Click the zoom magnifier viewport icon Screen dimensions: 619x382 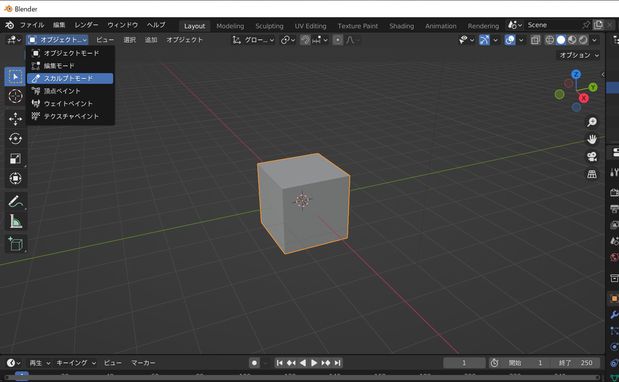click(591, 122)
